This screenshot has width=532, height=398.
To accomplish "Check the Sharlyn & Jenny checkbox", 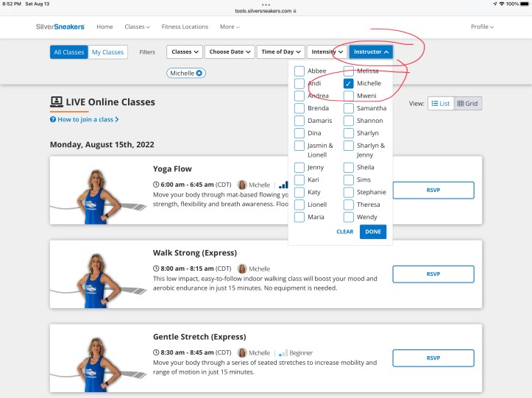I will point(349,146).
